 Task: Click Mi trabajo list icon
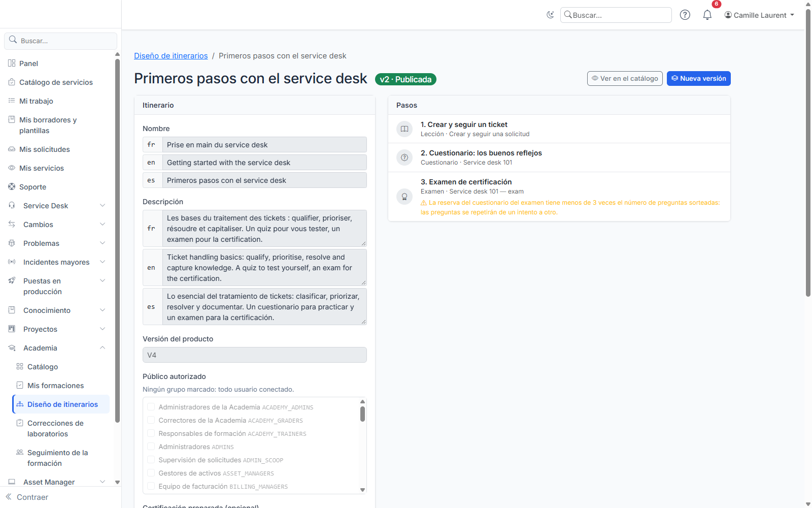coord(12,101)
